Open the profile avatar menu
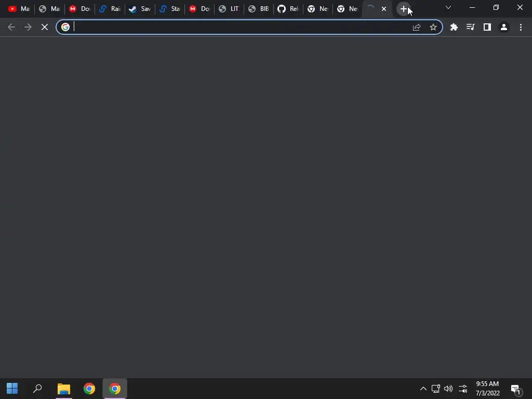Viewport: 532px width, 399px height. coord(504,27)
